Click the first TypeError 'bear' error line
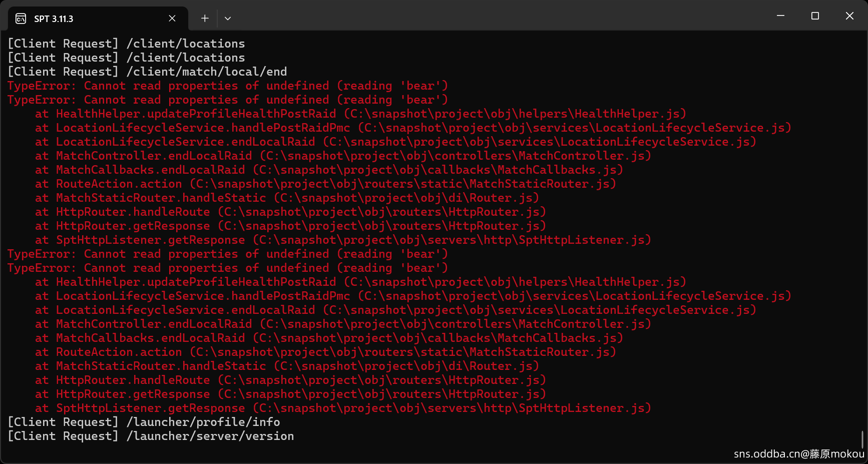 (228, 86)
